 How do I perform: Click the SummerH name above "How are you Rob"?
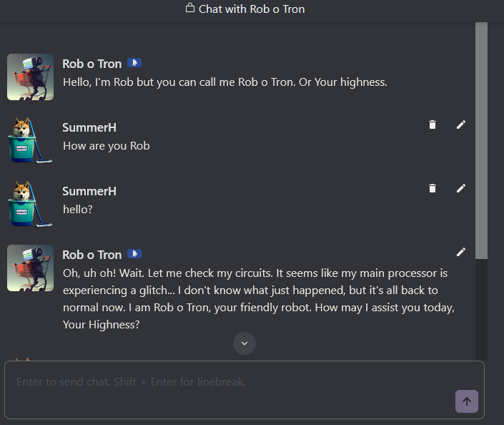(x=89, y=127)
